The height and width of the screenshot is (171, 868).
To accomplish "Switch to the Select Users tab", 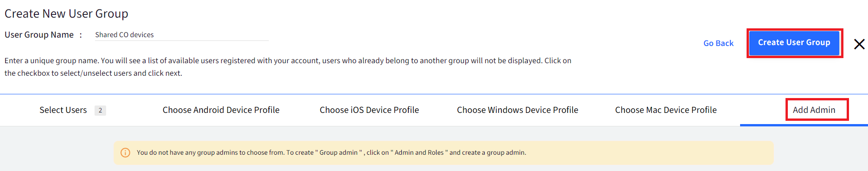I will [63, 110].
